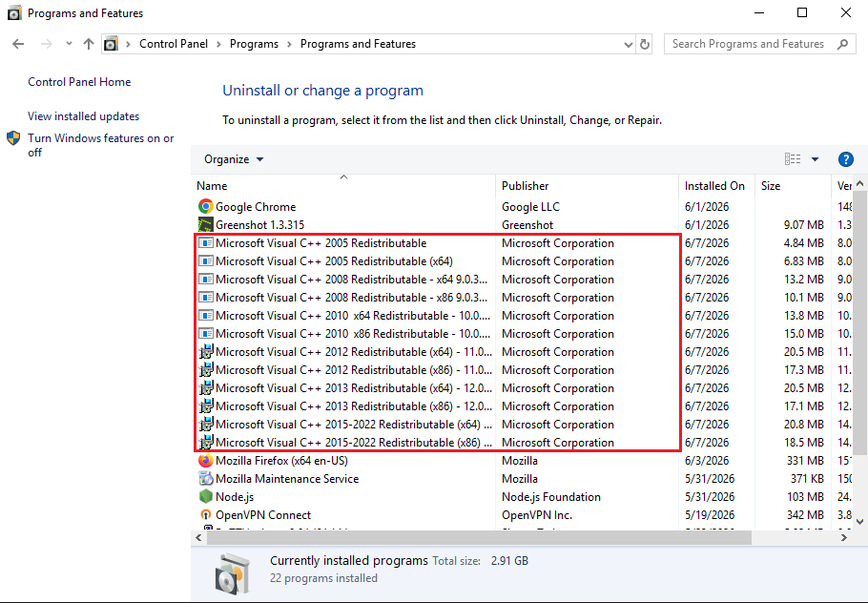Click the Visual C++ 2013 (x64) installer icon
Screen dimensions: 868x603
(206, 388)
